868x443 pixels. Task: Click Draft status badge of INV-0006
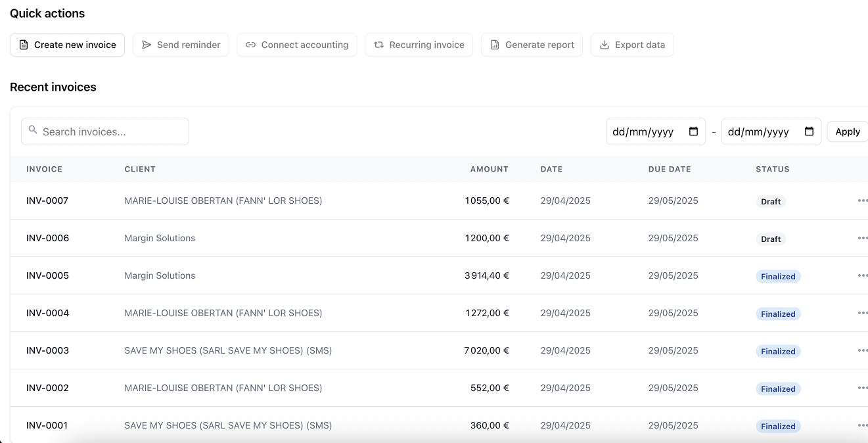point(771,239)
